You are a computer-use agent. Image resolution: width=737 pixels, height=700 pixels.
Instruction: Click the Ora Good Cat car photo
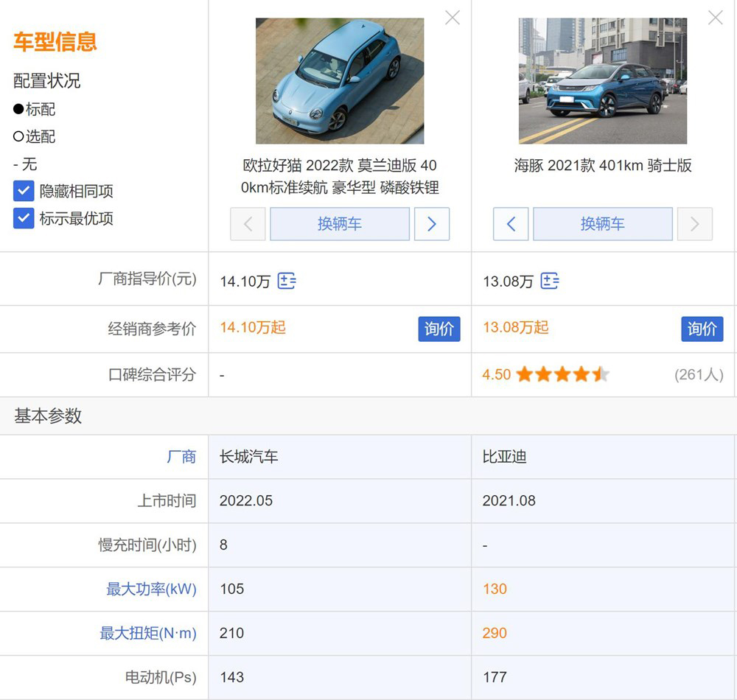pyautogui.click(x=340, y=80)
